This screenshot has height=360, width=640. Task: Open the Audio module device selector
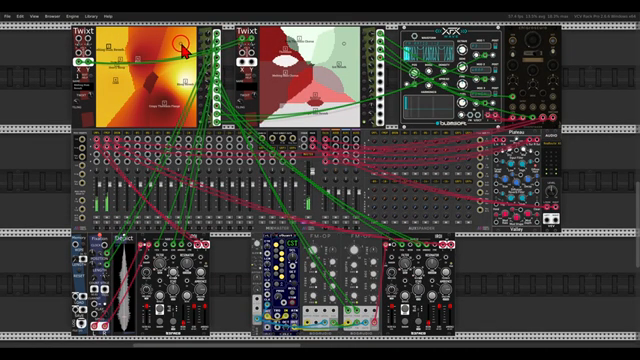pyautogui.click(x=551, y=144)
